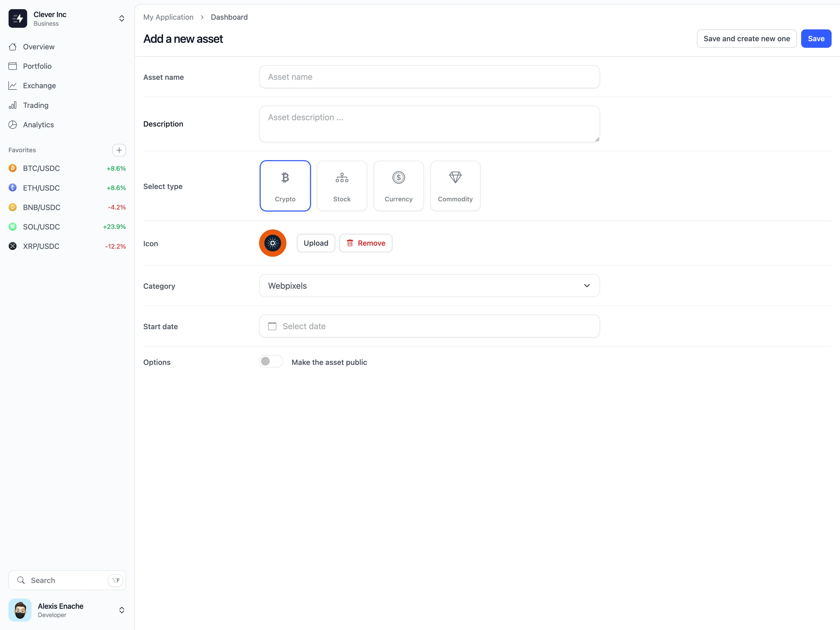Click the ETH/USDC ethereum coin icon
The height and width of the screenshot is (630, 840).
[x=13, y=188]
